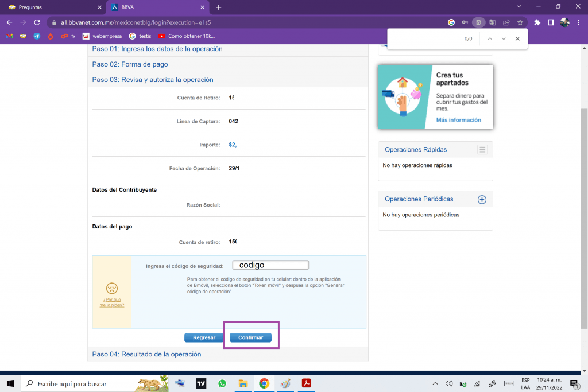
Task: Open Chrome three-dot menu
Action: tap(578, 22)
